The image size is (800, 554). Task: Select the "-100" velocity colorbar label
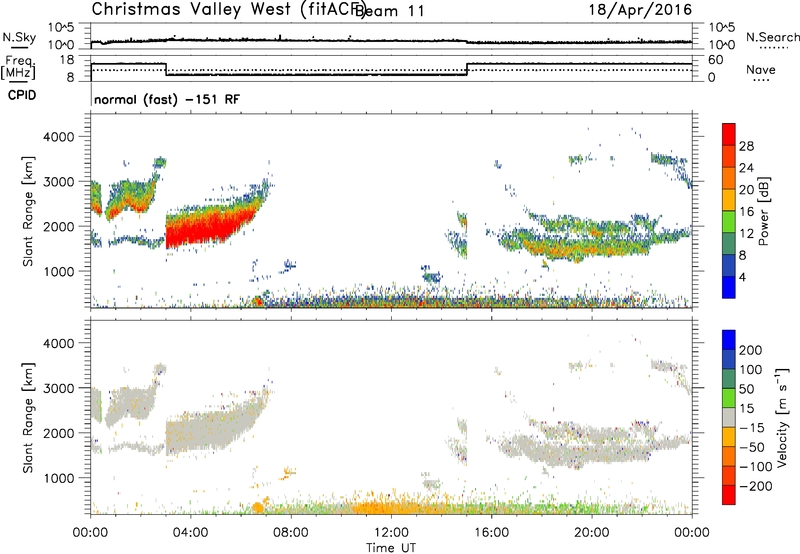point(755,467)
